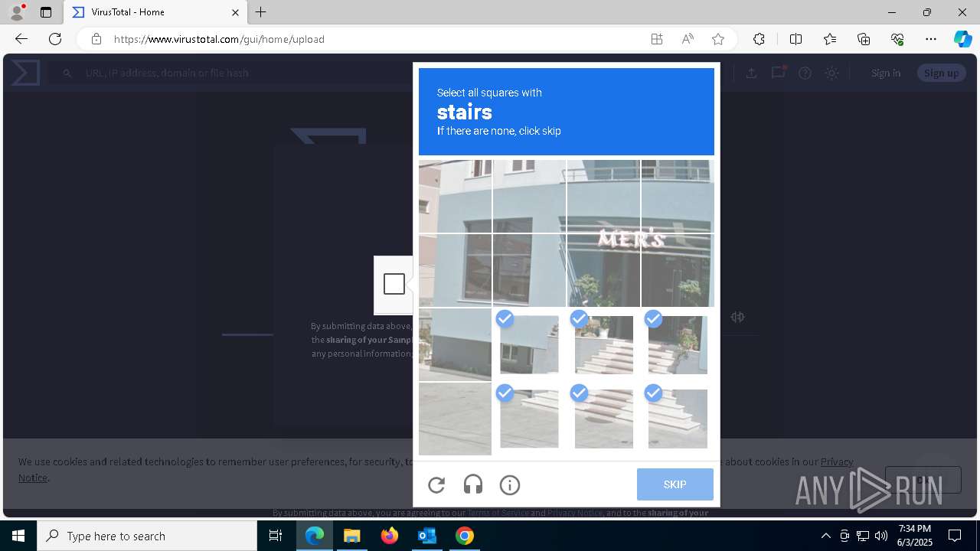Deselect bottom row left selected stairs tile
980x551 pixels.
[x=529, y=419]
